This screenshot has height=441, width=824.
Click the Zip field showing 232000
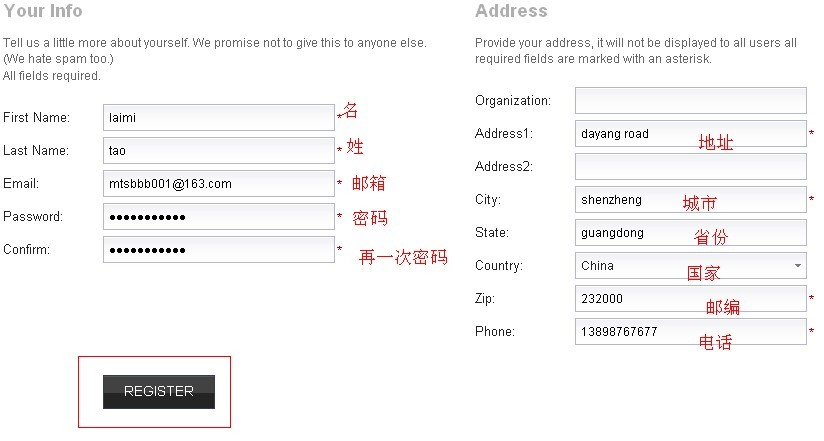click(x=691, y=299)
